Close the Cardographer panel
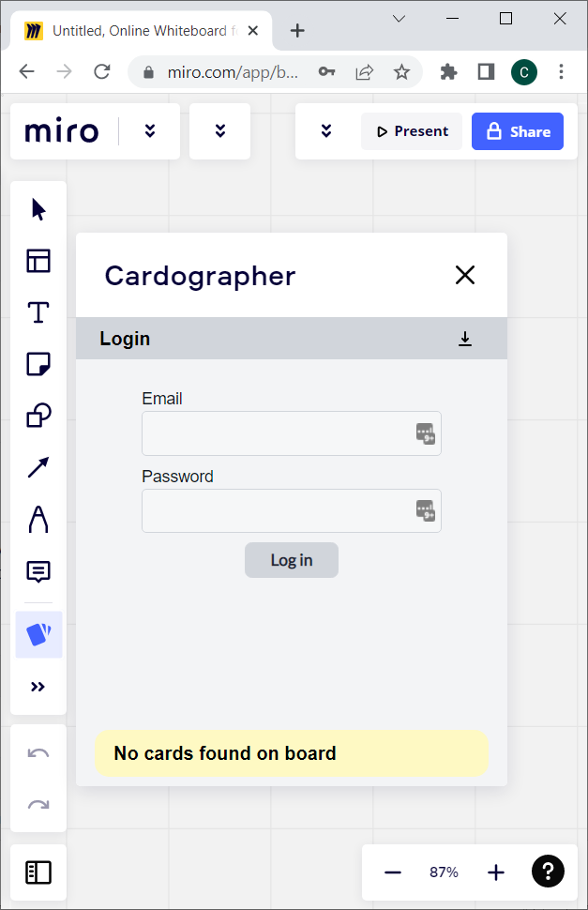Image resolution: width=588 pixels, height=910 pixels. coord(465,275)
